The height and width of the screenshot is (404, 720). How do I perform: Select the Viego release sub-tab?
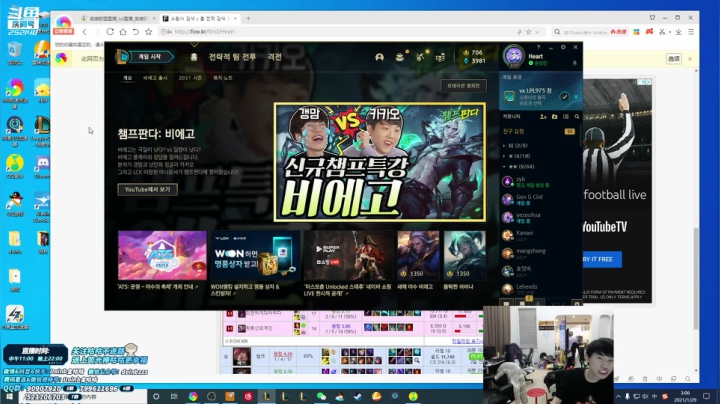tap(155, 78)
